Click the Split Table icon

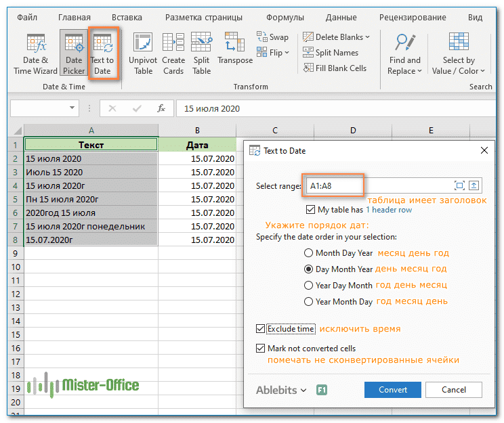(x=201, y=53)
